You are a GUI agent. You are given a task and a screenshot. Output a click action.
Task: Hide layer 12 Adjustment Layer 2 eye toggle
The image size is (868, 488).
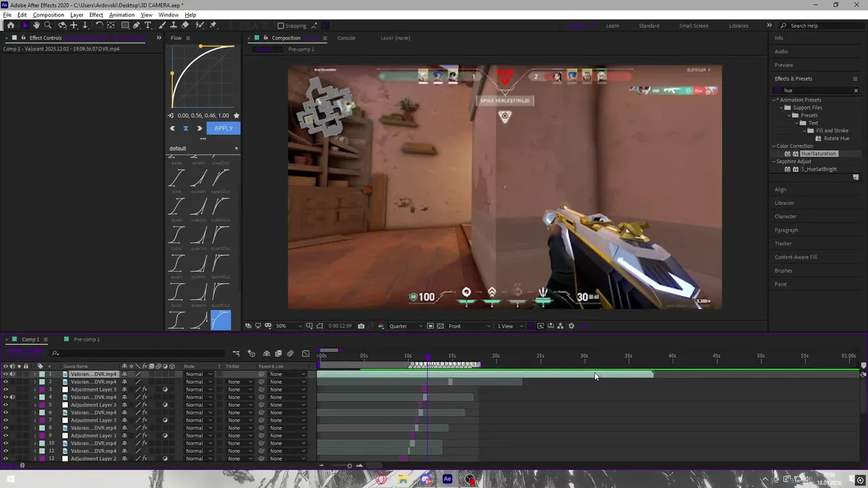(x=5, y=459)
